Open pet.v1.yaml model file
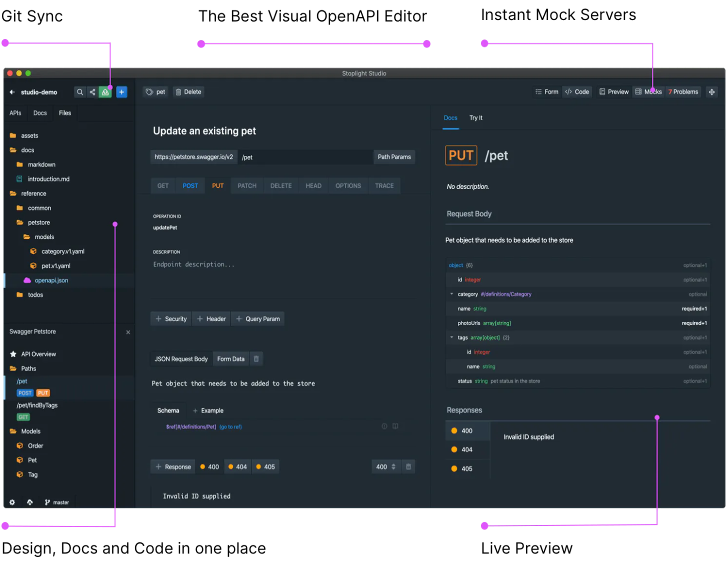Screen dimensions: 728x562 point(69,266)
